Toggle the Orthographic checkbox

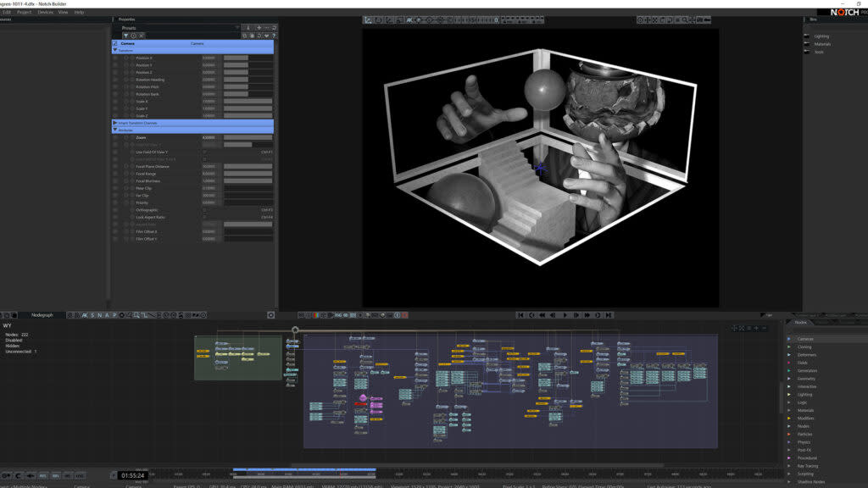click(x=204, y=210)
